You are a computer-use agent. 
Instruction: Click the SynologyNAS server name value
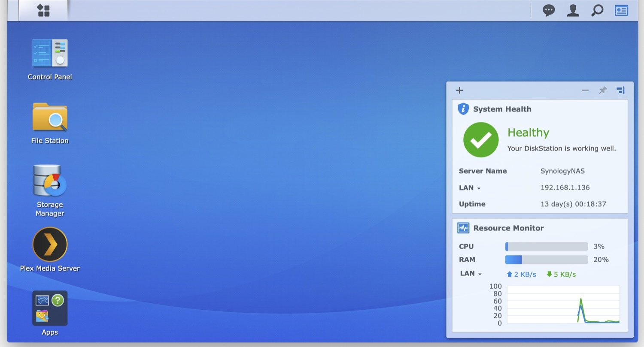pos(562,171)
